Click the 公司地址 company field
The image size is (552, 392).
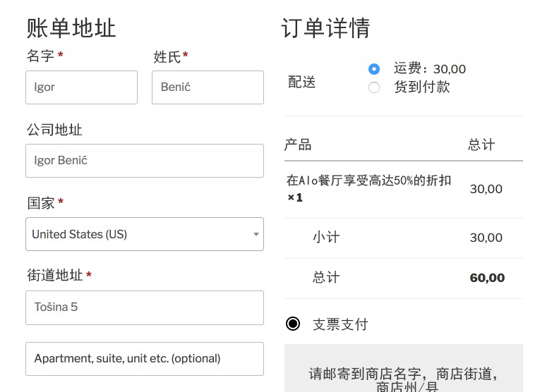coord(144,161)
